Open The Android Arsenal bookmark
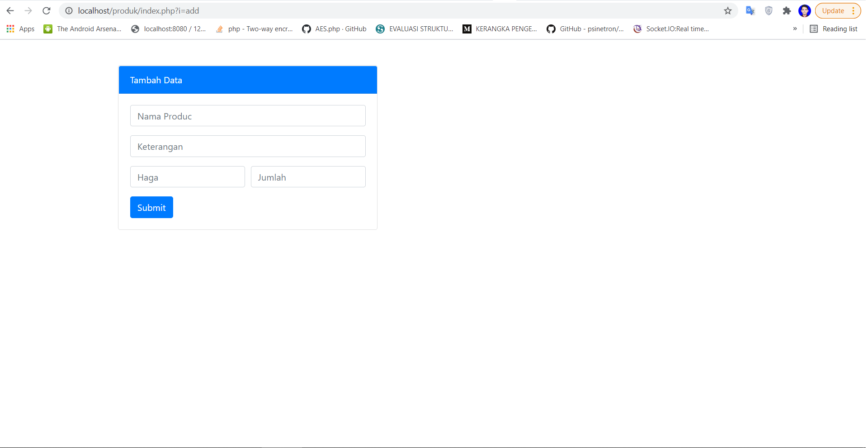 [x=82, y=29]
